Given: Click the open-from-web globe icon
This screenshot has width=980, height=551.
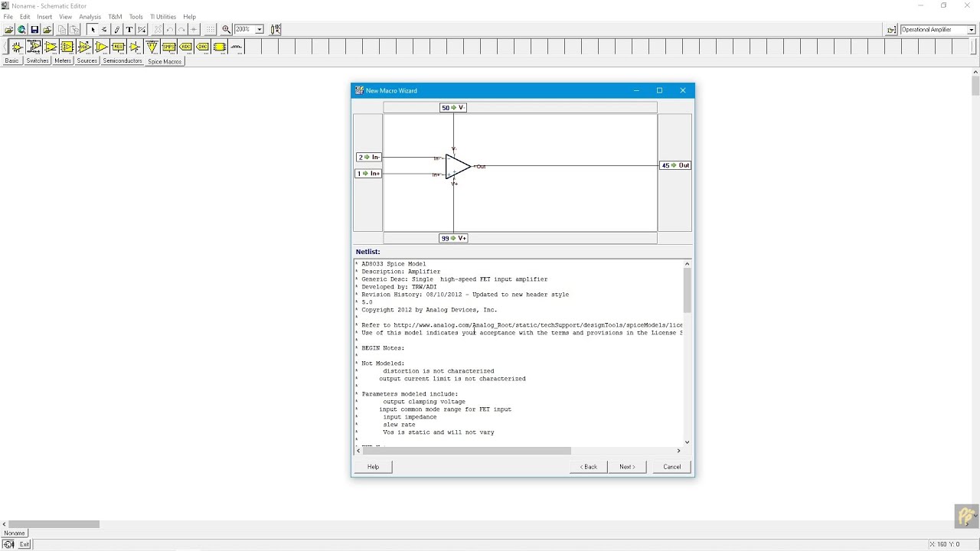Looking at the screenshot, I should point(21,30).
